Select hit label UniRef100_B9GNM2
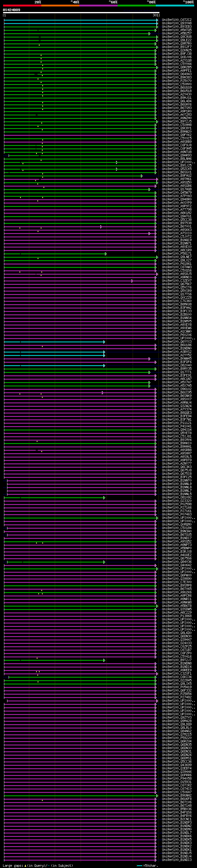The height and width of the screenshot is (868, 197). [177, 796]
